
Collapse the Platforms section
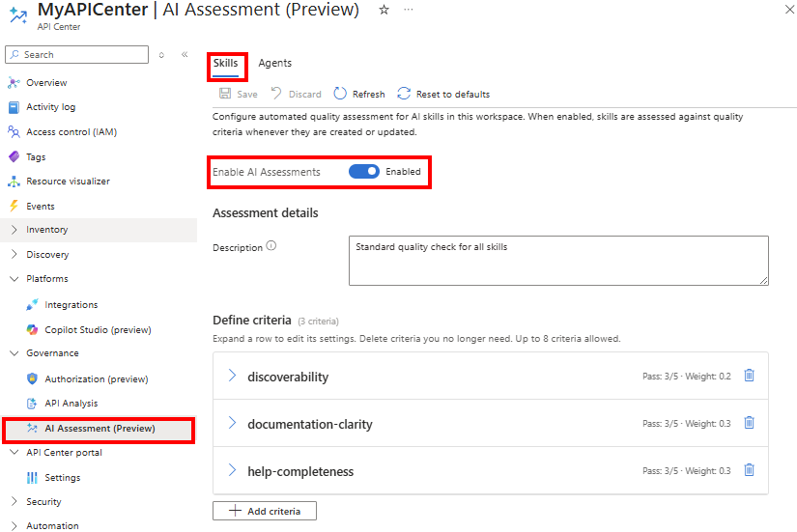[14, 278]
